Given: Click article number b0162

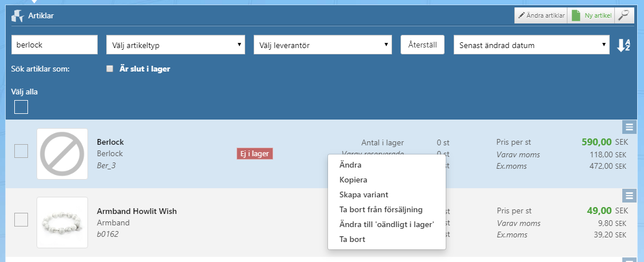Looking at the screenshot, I should (109, 234).
